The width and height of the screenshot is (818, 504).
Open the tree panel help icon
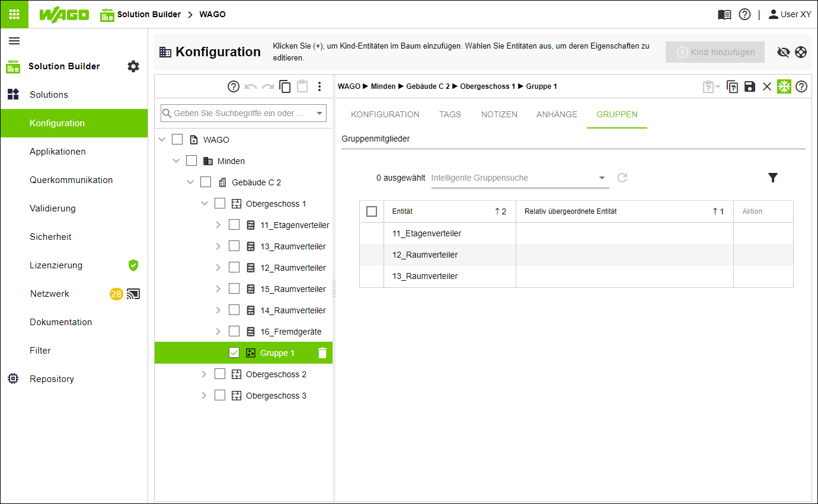[234, 86]
